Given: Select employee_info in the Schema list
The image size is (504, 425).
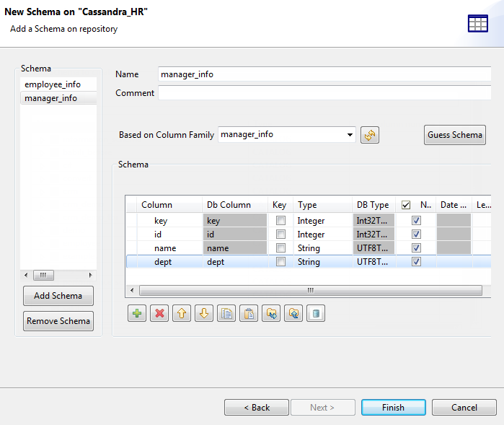Looking at the screenshot, I should tap(53, 84).
